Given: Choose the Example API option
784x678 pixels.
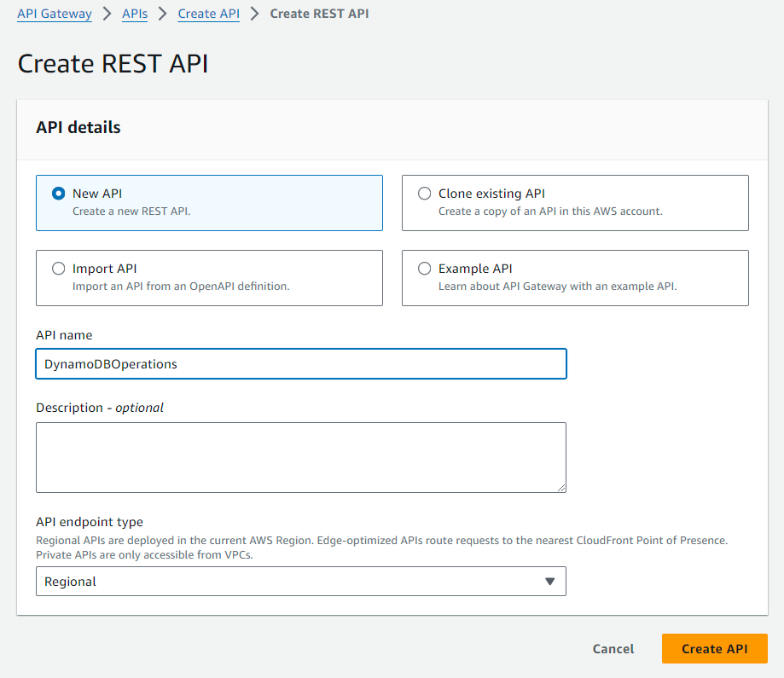Looking at the screenshot, I should tap(424, 268).
